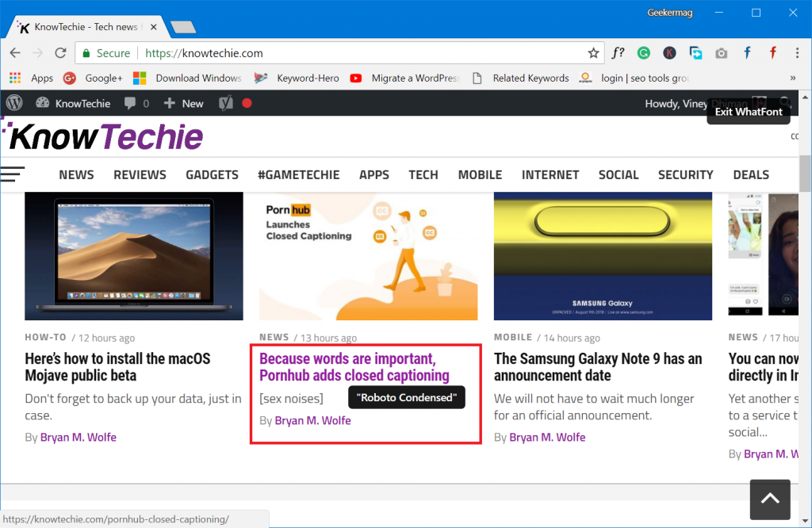
Task: Open the login seo tools bookmark
Action: click(x=634, y=78)
